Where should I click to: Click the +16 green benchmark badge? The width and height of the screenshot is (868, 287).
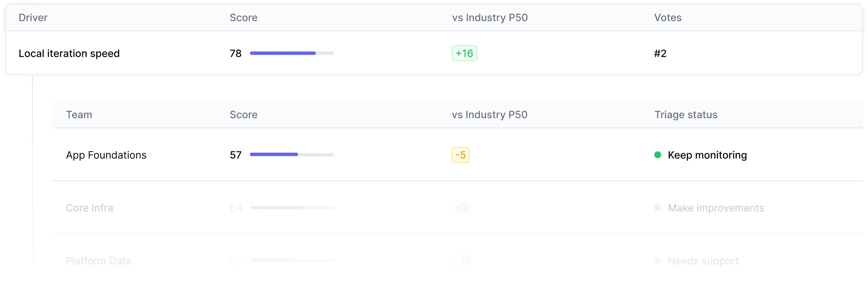click(x=464, y=53)
